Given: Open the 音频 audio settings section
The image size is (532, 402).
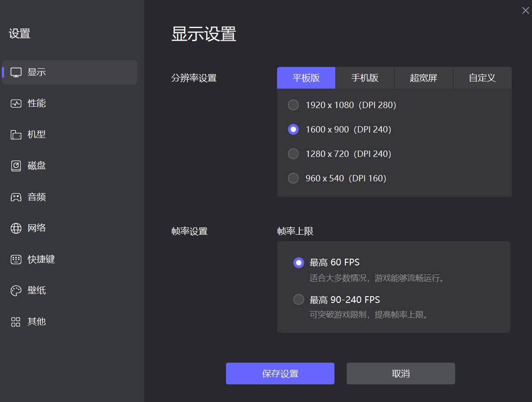Looking at the screenshot, I should tap(37, 197).
